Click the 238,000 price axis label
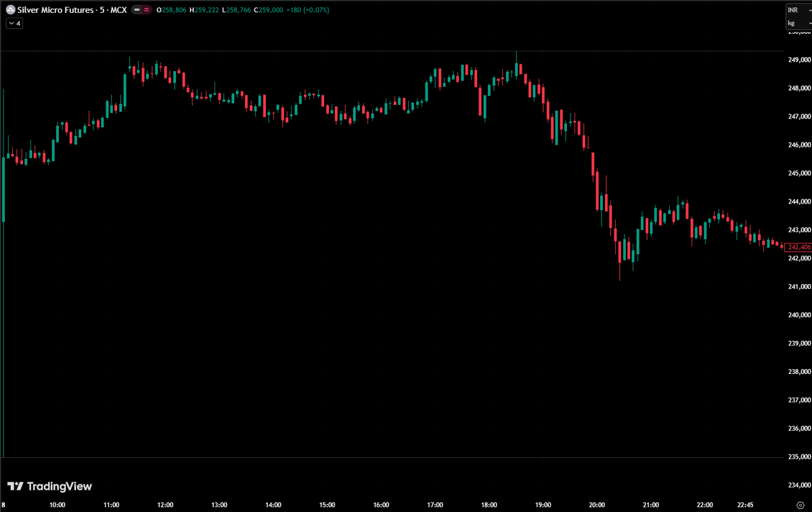Image resolution: width=812 pixels, height=512 pixels. coord(798,372)
